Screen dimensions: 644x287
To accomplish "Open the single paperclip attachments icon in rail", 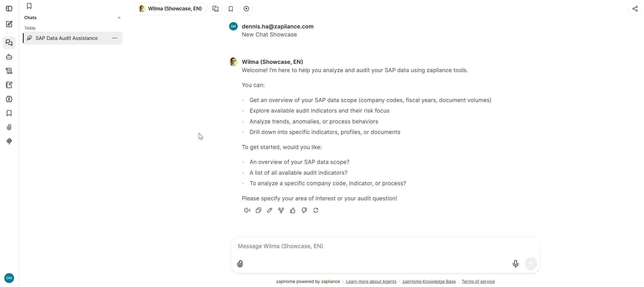I will (9, 127).
